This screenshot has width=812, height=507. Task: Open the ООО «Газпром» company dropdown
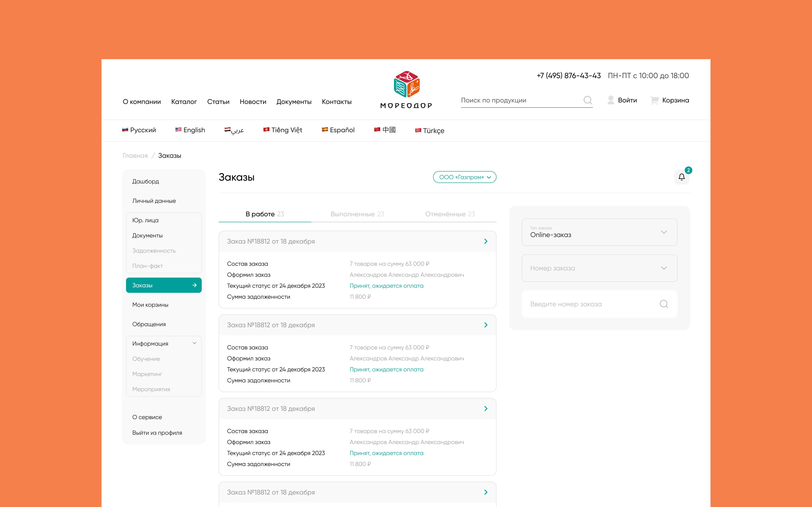[464, 177]
